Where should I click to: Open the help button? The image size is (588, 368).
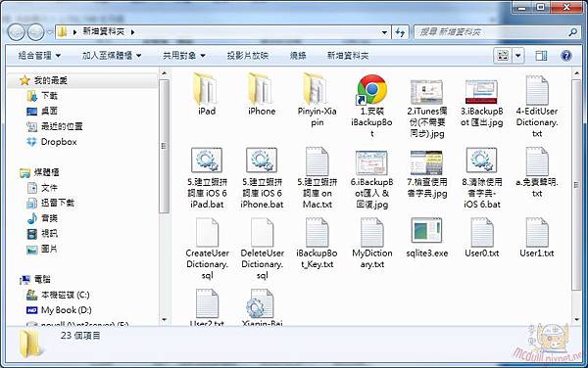pyautogui.click(x=566, y=56)
